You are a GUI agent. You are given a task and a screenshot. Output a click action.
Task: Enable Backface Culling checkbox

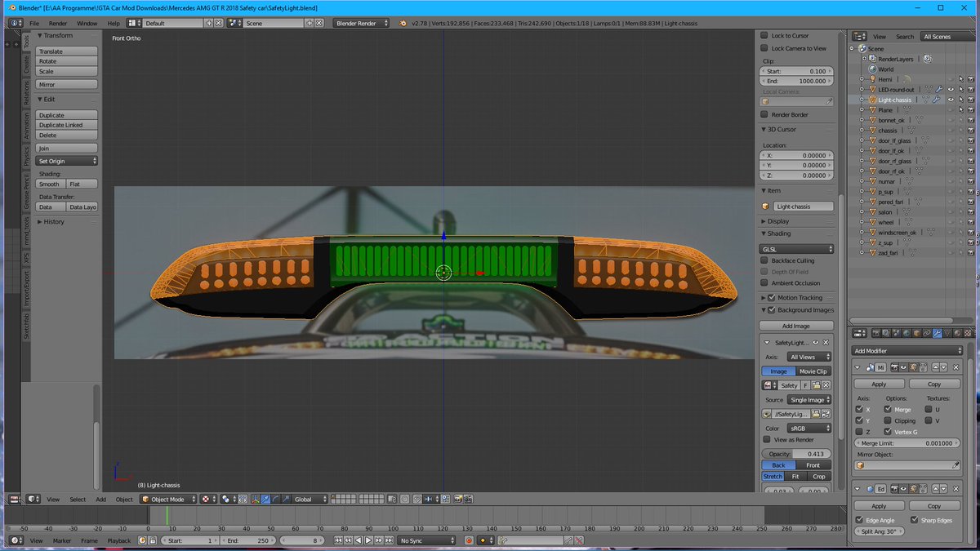click(x=764, y=260)
